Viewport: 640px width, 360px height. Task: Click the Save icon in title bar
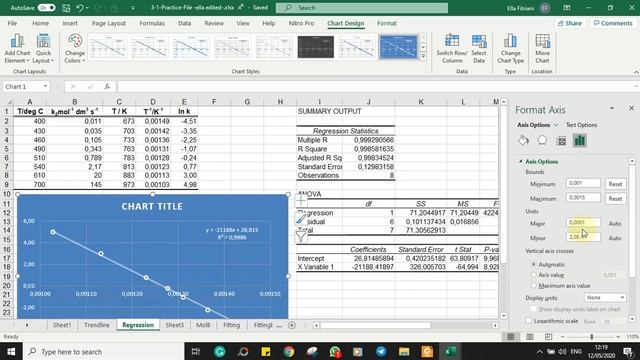(x=66, y=8)
